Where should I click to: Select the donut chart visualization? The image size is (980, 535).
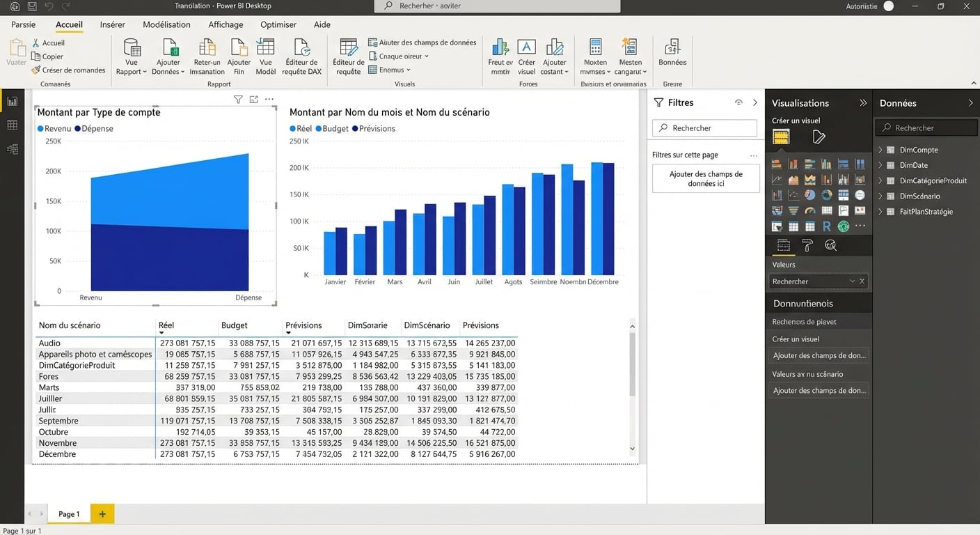click(827, 194)
